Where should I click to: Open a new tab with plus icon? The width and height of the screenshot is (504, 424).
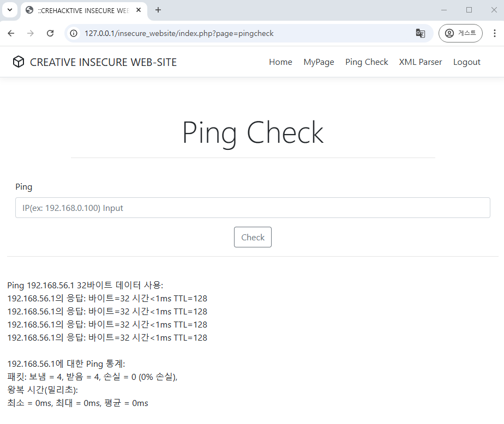click(158, 10)
